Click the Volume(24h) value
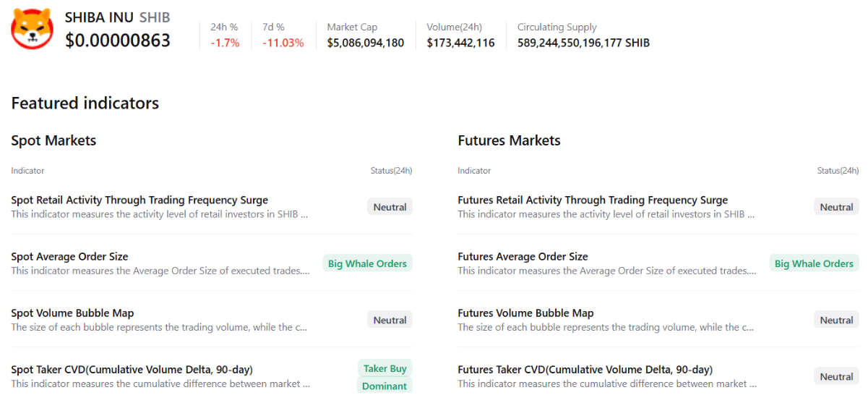 [460, 43]
